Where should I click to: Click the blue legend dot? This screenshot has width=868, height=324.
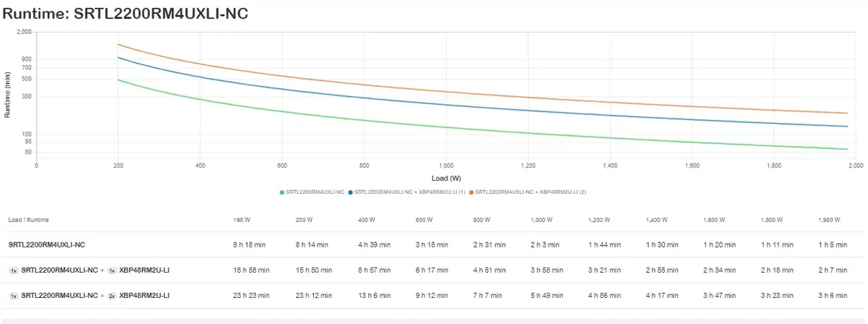coord(350,192)
